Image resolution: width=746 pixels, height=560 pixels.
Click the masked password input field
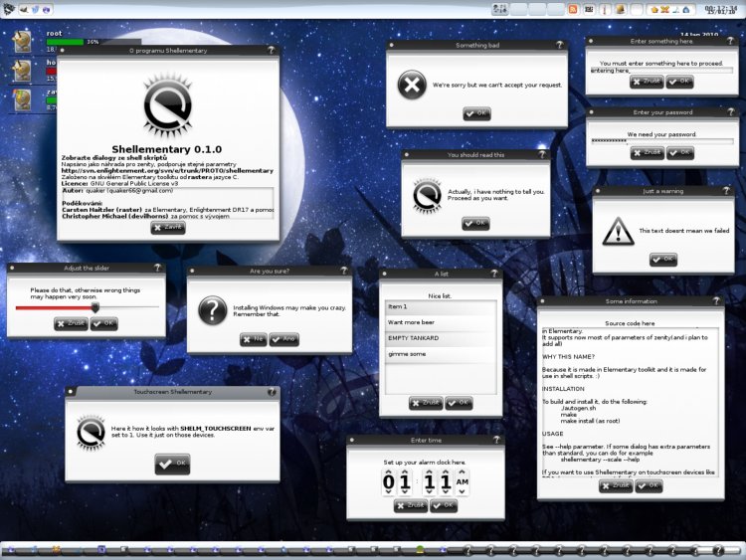pyautogui.click(x=662, y=141)
